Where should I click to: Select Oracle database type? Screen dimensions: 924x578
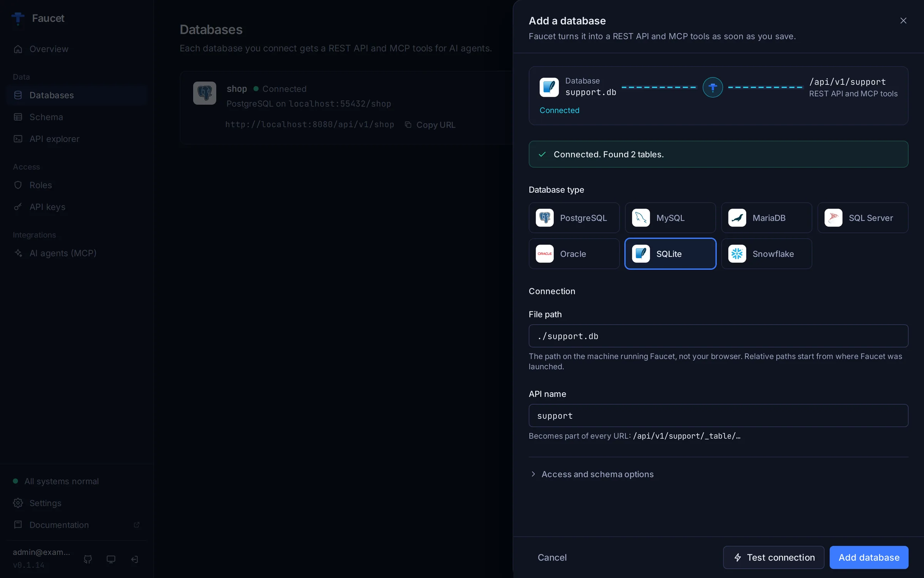click(574, 254)
